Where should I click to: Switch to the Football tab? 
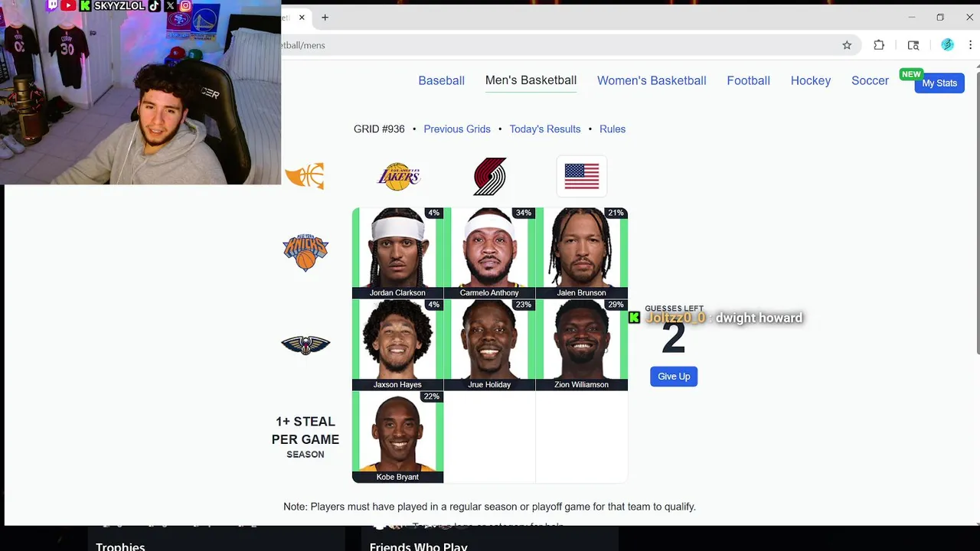(748, 80)
